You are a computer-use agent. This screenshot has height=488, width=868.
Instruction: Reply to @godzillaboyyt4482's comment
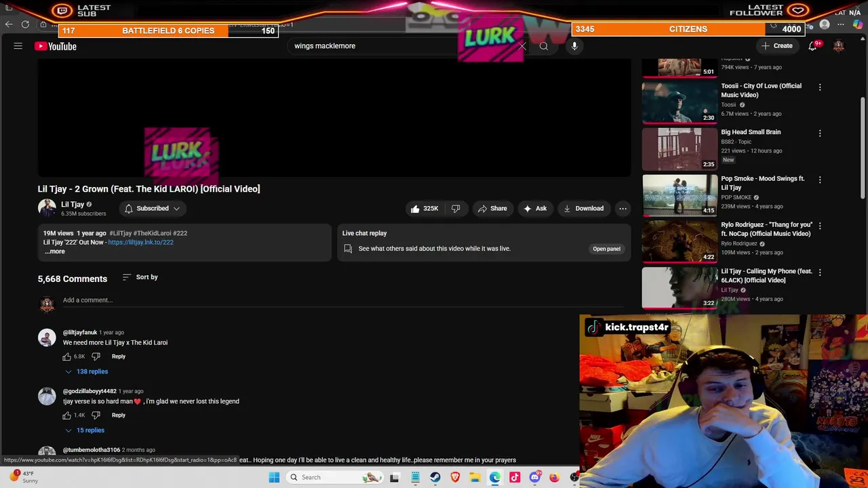click(x=119, y=415)
